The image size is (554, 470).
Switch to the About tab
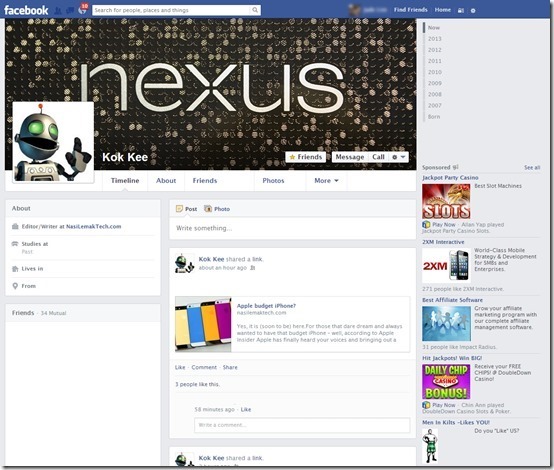click(x=166, y=181)
